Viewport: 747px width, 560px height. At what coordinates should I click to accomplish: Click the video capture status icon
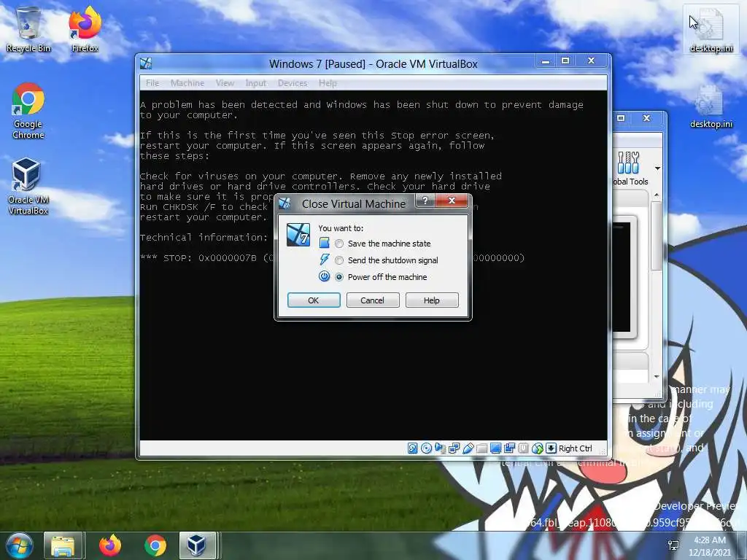pos(509,448)
